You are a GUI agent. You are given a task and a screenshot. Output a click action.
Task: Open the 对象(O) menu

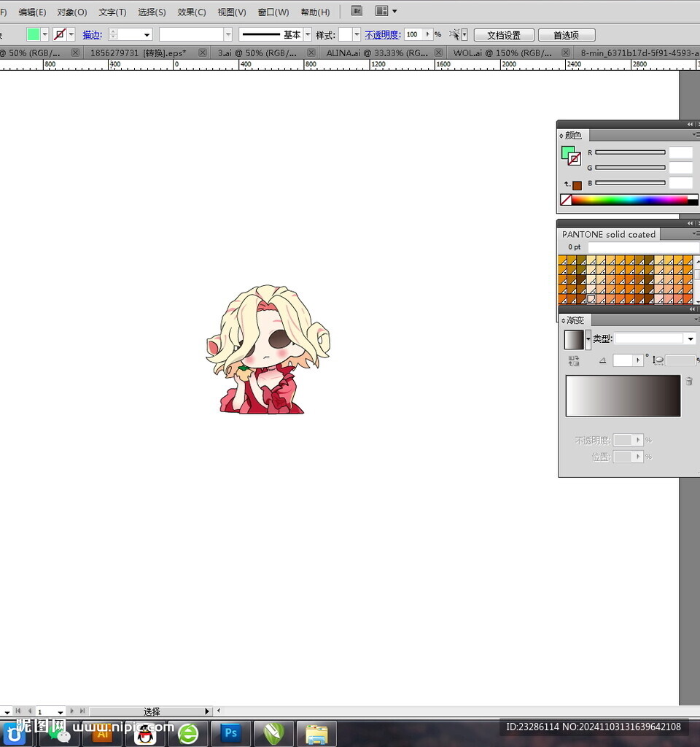72,12
